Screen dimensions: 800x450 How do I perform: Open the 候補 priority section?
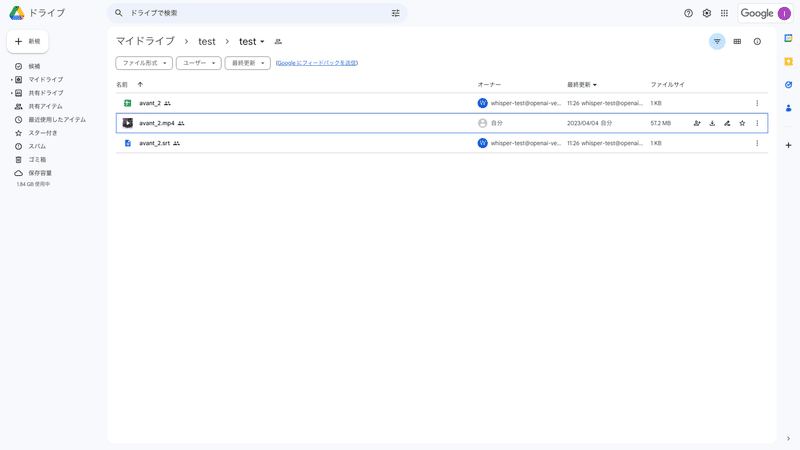pos(34,66)
